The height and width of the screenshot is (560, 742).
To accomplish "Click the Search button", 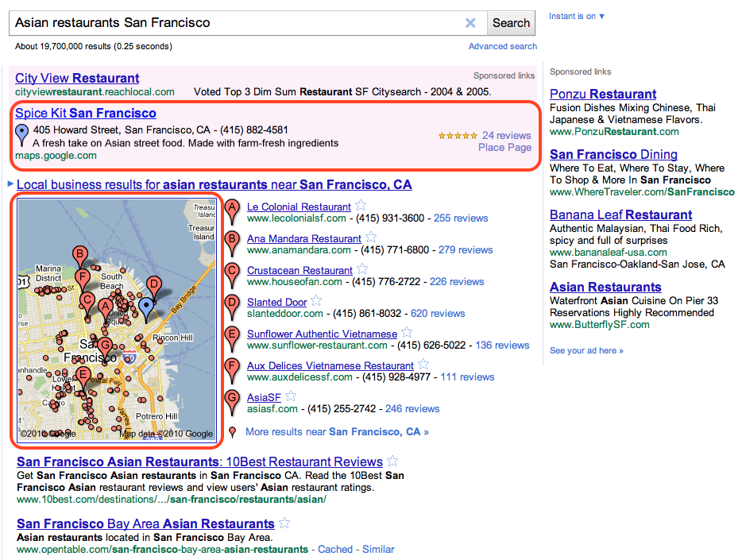I will pos(511,23).
